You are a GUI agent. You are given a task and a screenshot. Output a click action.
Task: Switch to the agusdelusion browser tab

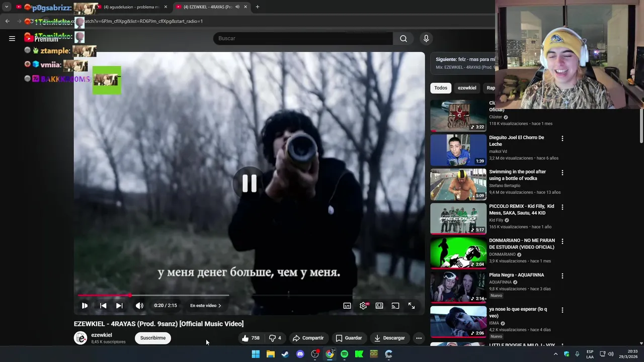point(131,7)
